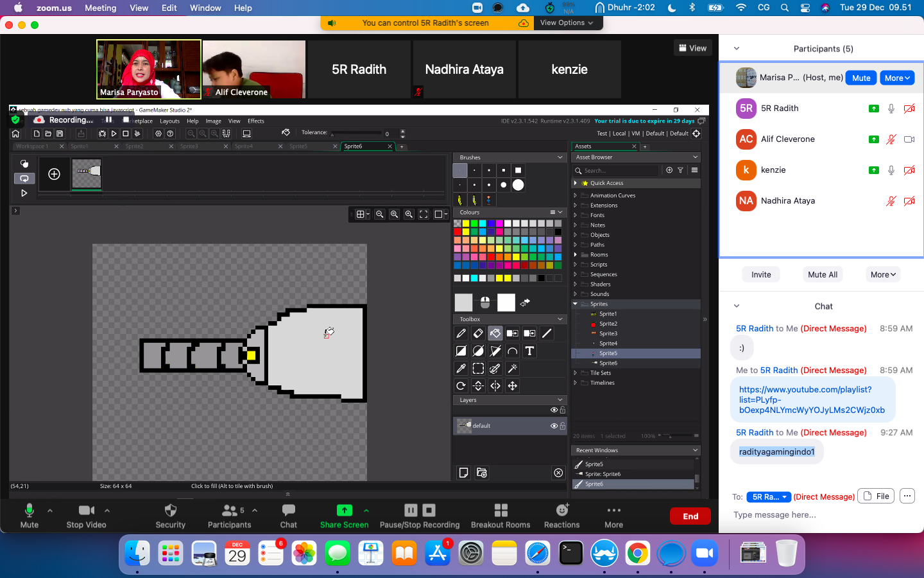Select the Eraser tool in Toolbox
Viewport: 924px width, 578px height.
pyautogui.click(x=478, y=333)
